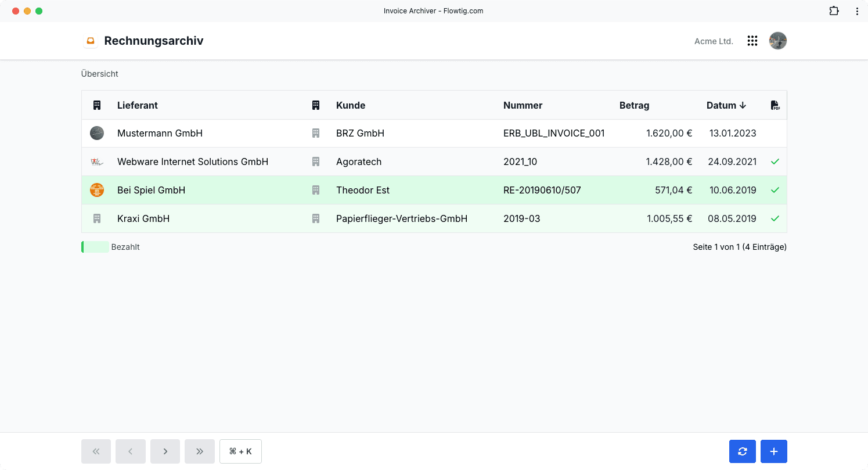Sort by the Datum column header
Viewport: 868px width, 470px height.
pyautogui.click(x=726, y=105)
